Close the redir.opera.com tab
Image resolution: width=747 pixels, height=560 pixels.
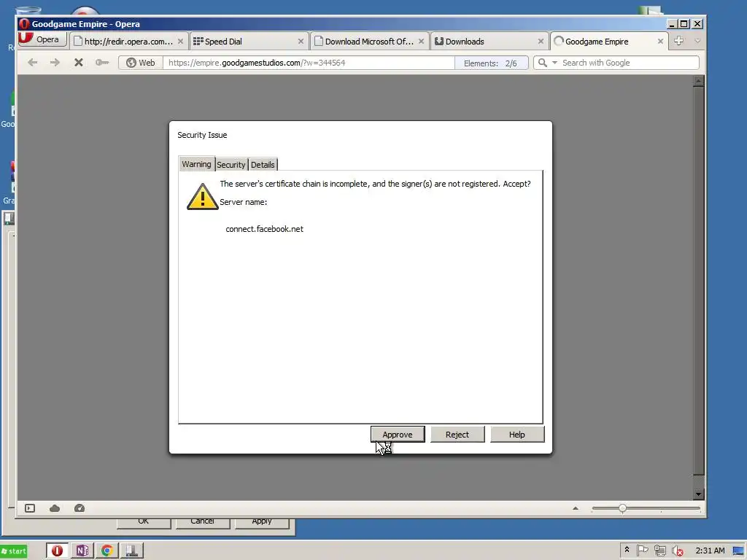coord(181,42)
